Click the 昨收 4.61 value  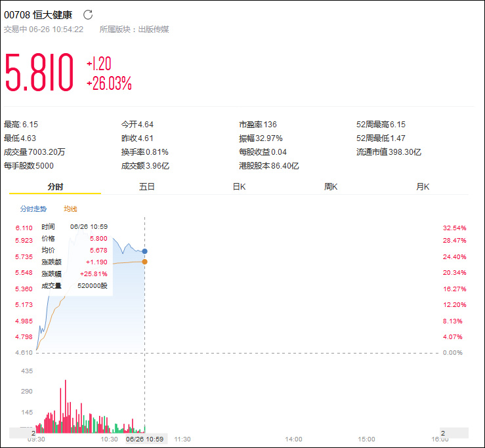(x=137, y=138)
